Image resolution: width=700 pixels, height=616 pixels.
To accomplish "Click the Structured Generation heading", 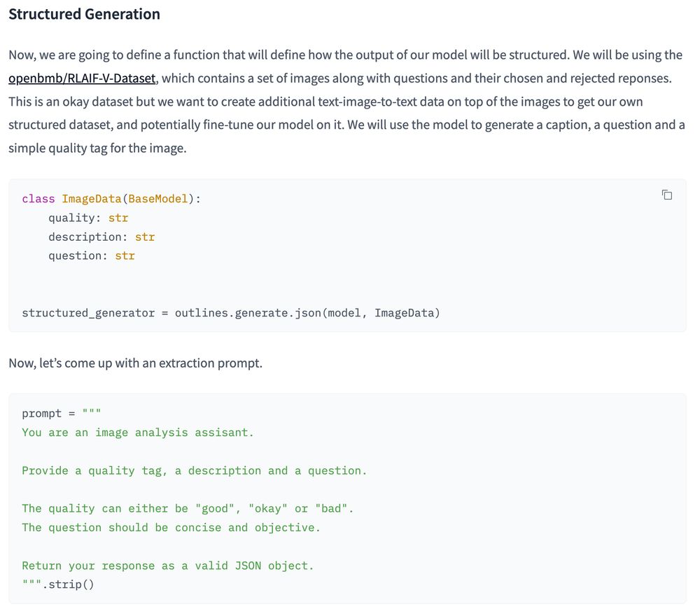I will tap(85, 14).
